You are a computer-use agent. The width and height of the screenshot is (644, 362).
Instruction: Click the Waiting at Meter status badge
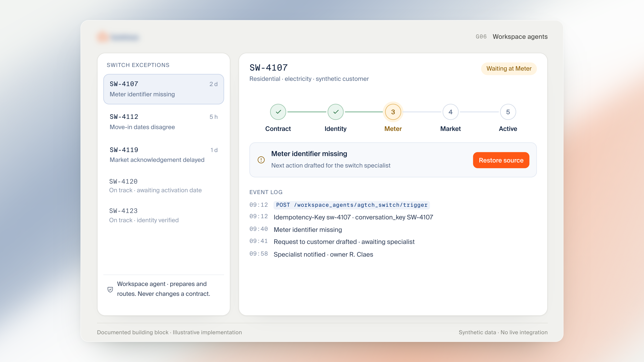click(509, 68)
